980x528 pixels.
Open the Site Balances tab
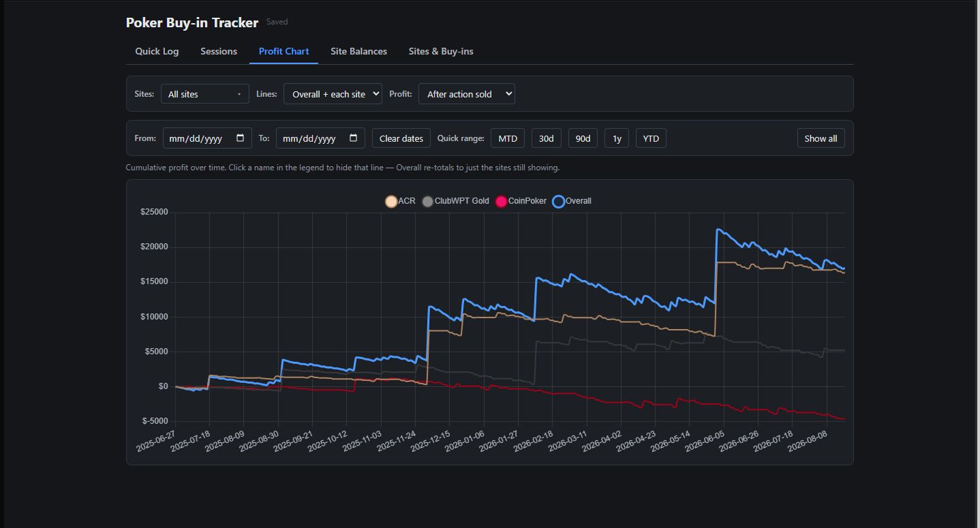358,51
